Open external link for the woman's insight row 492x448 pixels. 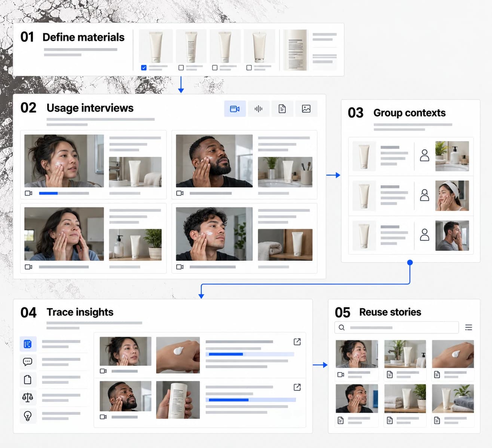click(297, 342)
